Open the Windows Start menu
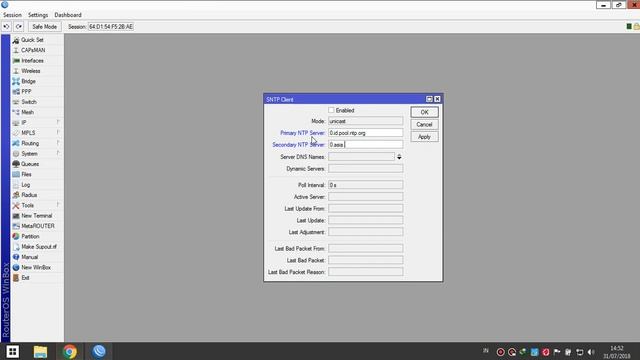 coord(12,351)
